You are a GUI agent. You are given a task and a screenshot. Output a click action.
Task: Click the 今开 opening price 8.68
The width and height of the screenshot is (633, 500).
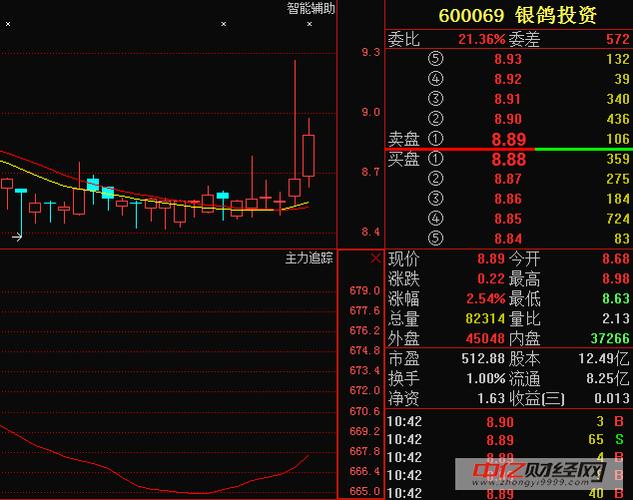coord(616,259)
